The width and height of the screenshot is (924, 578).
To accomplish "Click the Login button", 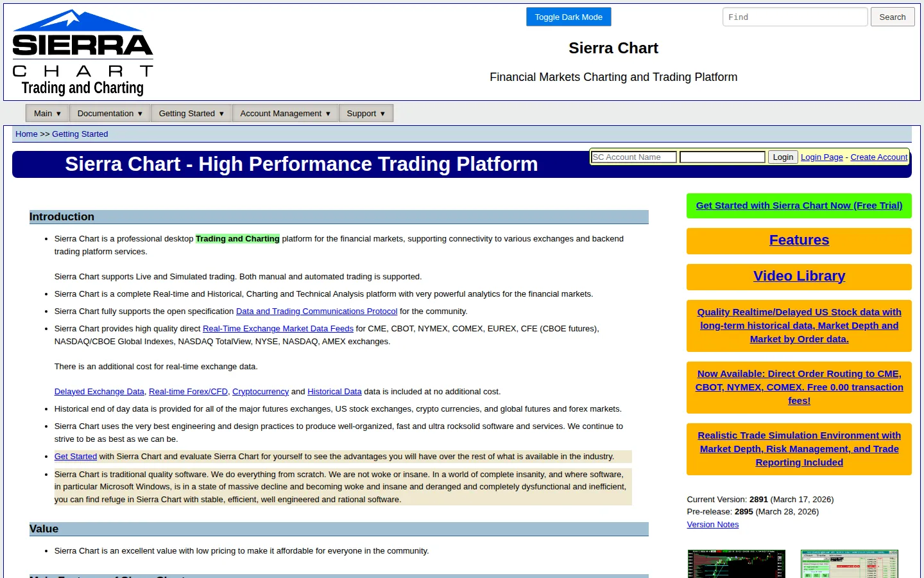I will [x=783, y=157].
